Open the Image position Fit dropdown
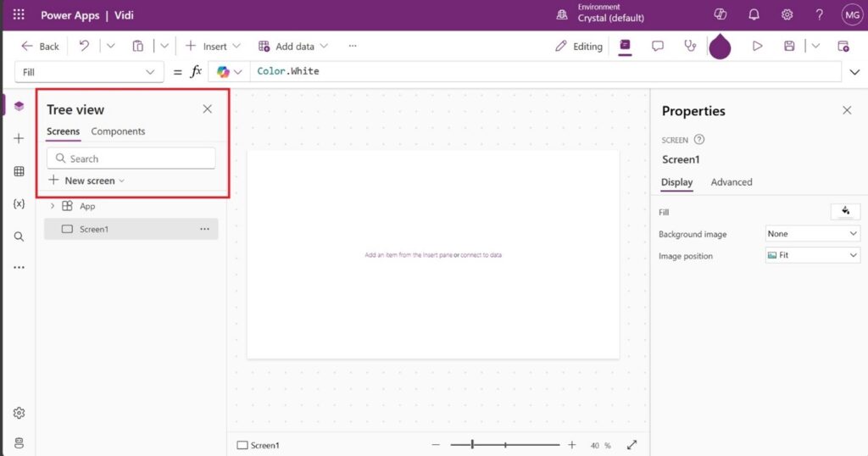Image resolution: width=868 pixels, height=456 pixels. point(812,255)
